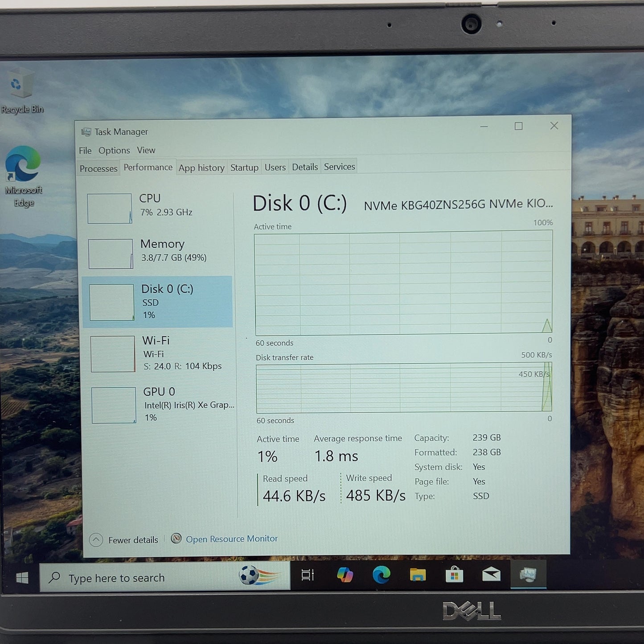Click the Task Manager title bar icon
Viewport: 644px width, 644px height.
tap(86, 132)
